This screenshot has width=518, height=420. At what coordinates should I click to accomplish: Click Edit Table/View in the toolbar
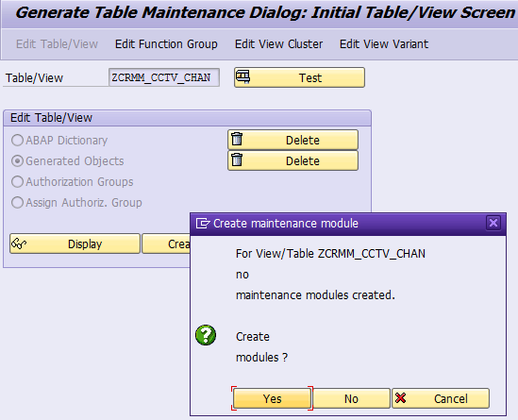point(57,44)
